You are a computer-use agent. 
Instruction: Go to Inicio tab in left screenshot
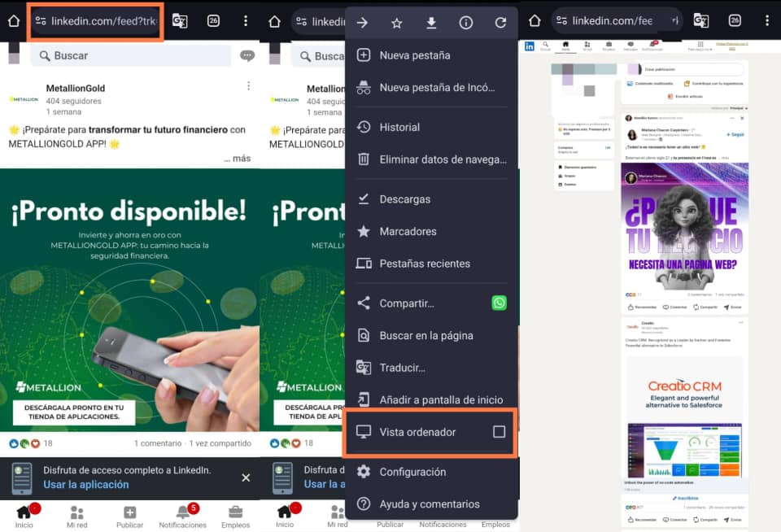(x=24, y=516)
